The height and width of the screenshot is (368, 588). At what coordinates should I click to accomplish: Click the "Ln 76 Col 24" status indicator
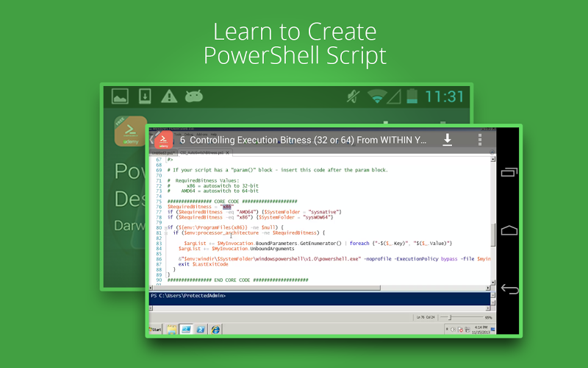426,318
